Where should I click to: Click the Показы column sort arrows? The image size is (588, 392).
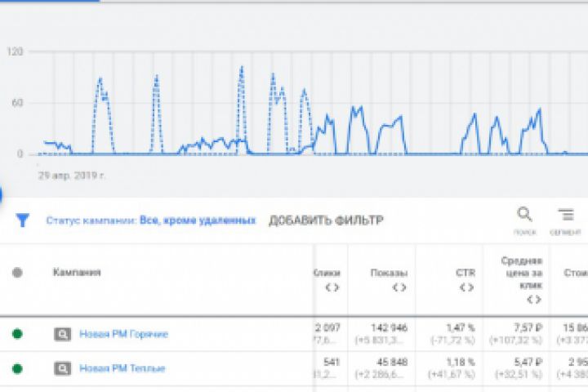(x=399, y=287)
